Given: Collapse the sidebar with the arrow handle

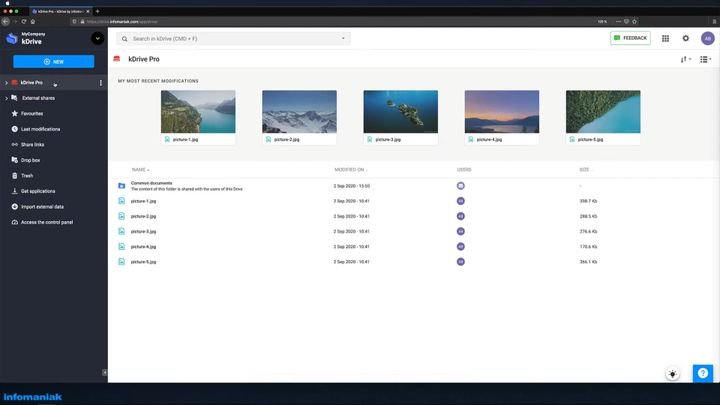Looking at the screenshot, I should coord(105,373).
